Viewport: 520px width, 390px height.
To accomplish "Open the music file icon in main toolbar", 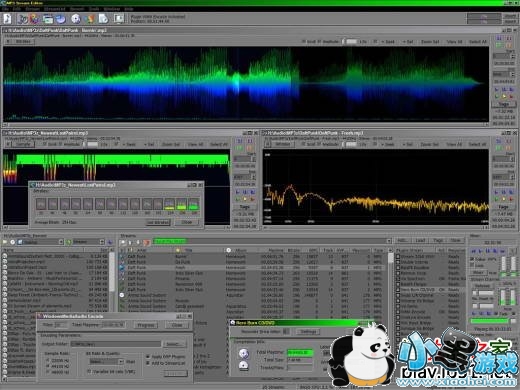I will tap(8, 19).
